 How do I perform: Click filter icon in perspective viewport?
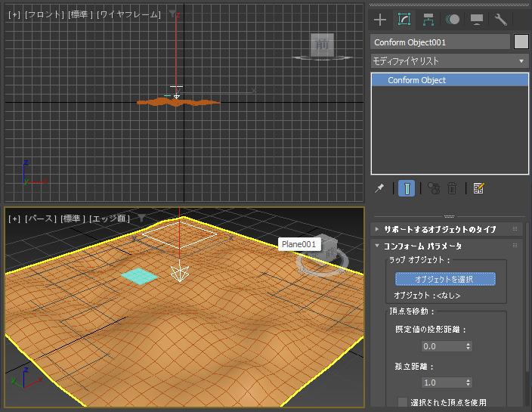pos(141,218)
